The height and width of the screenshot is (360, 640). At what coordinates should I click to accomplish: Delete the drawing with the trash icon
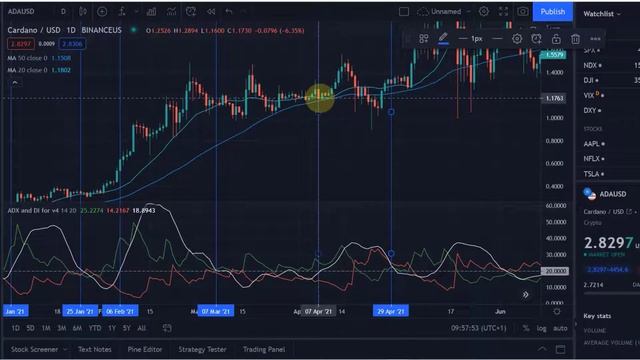pyautogui.click(x=576, y=39)
